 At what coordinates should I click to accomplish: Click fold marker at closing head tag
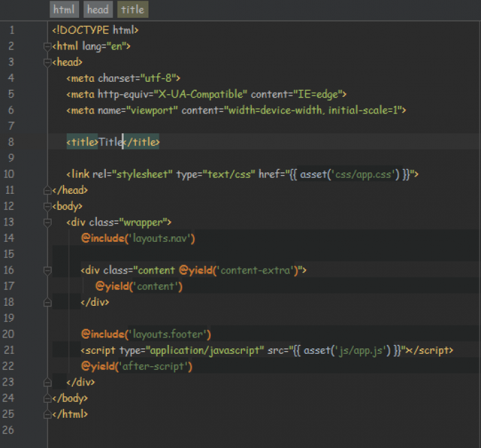click(x=47, y=190)
